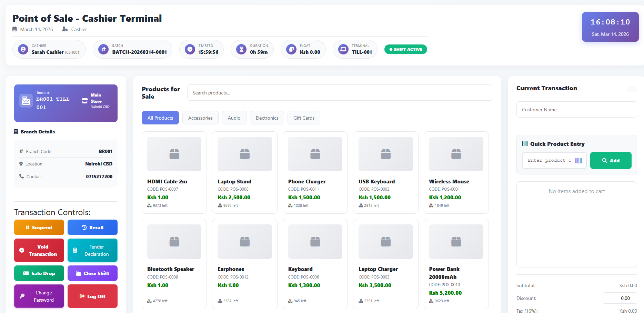This screenshot has height=313, width=644.
Task: Click the cashier avatar icon next to Sarah Cashier
Action: [22, 49]
